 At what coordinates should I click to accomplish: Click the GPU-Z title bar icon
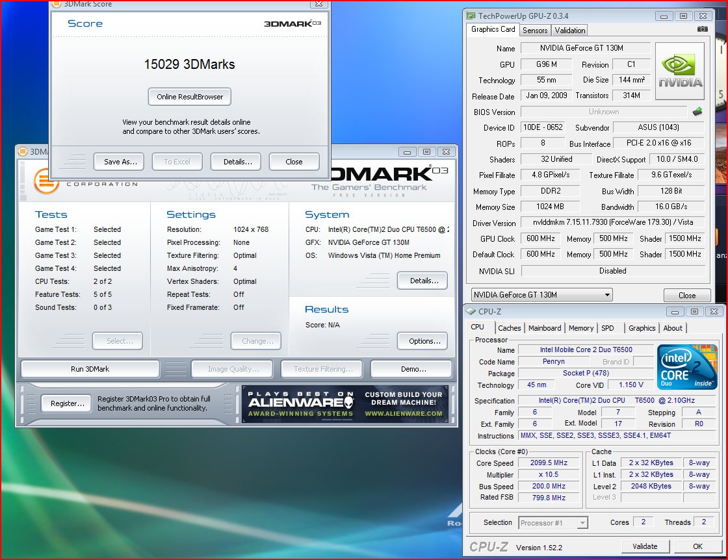471,16
